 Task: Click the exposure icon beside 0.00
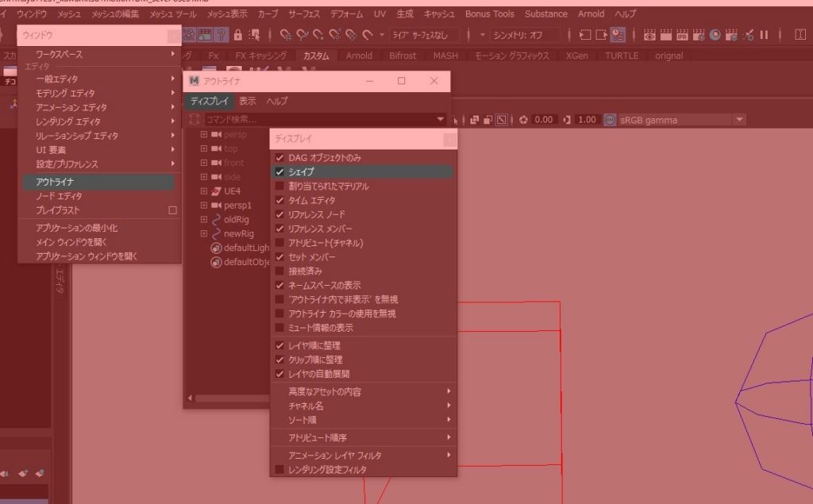[523, 120]
